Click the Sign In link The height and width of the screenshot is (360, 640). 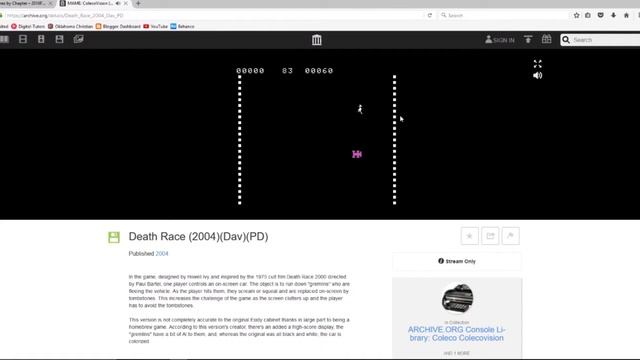(x=500, y=40)
